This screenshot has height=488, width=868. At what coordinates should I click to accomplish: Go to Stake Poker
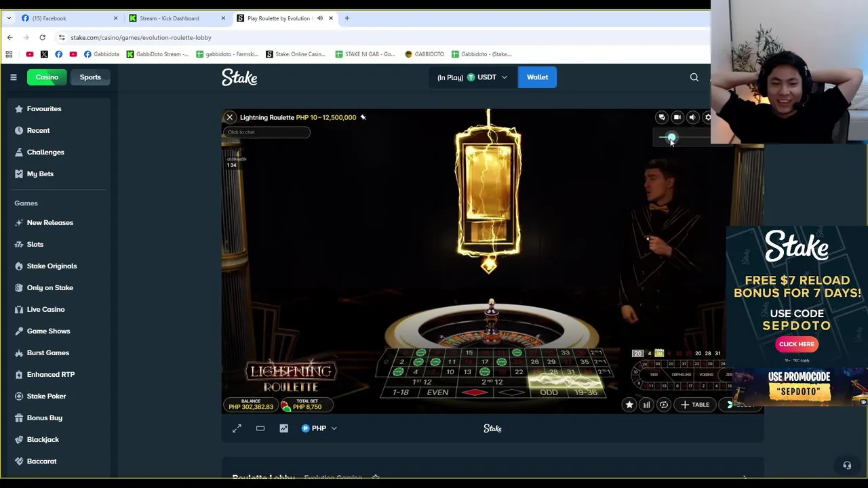click(46, 396)
